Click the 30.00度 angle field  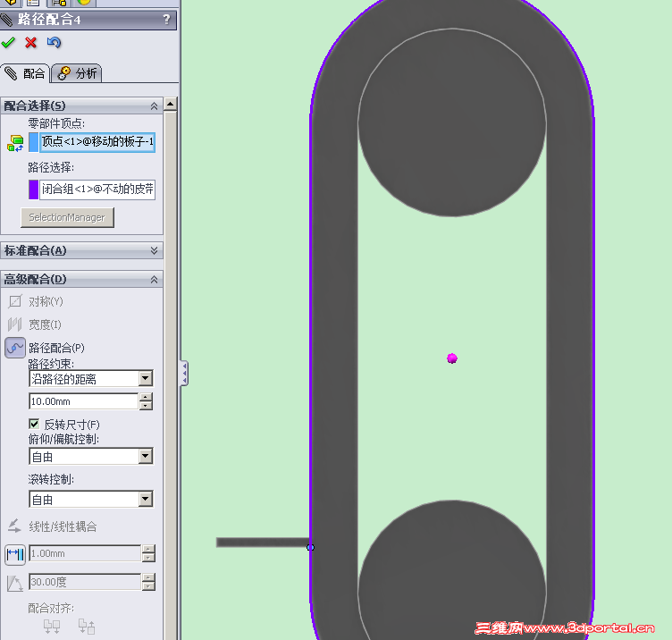point(85,582)
